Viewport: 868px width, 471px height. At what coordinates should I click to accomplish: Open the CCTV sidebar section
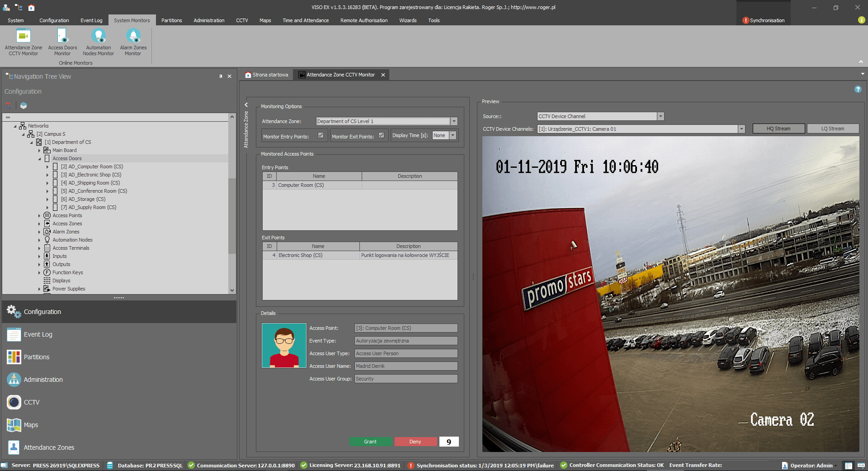pyautogui.click(x=32, y=402)
